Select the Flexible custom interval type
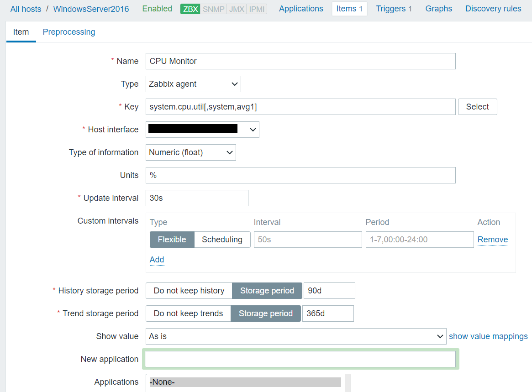Viewport: 532px width, 392px height. coord(172,240)
